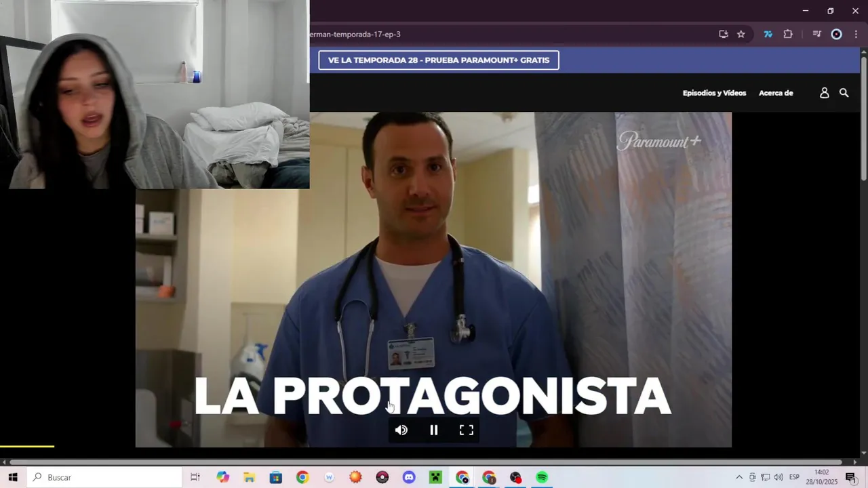This screenshot has width=868, height=488.
Task: Click the page vertical scrollbar thumb
Action: (863, 119)
